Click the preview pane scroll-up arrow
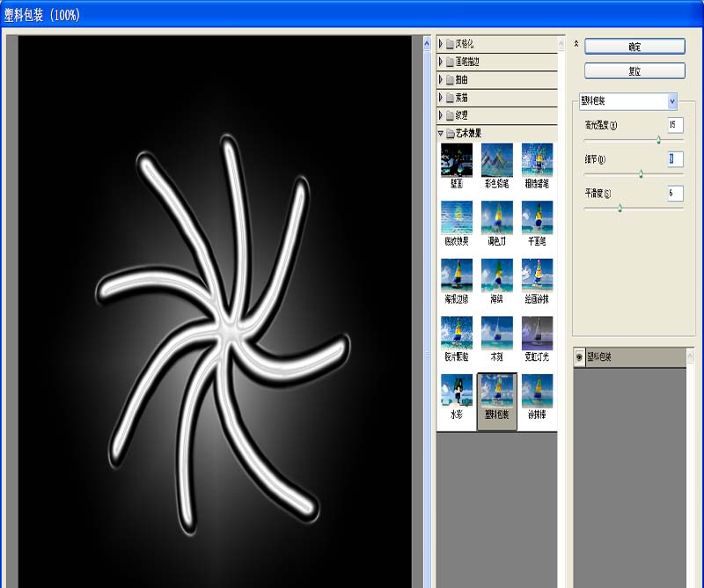Image resolution: width=704 pixels, height=588 pixels. (x=427, y=44)
